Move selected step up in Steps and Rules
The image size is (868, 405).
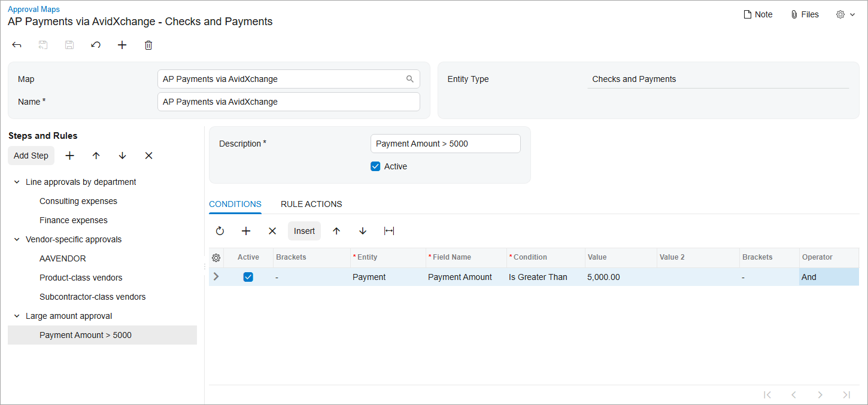(x=96, y=156)
